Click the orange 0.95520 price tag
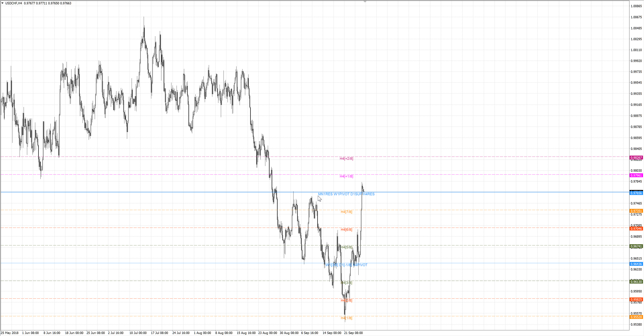The height and width of the screenshot is (336, 644). coord(636,317)
